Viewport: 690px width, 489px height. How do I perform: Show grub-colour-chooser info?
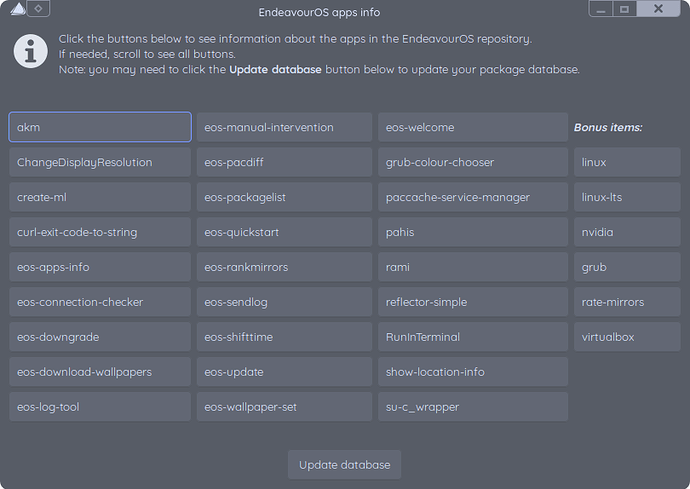[473, 162]
